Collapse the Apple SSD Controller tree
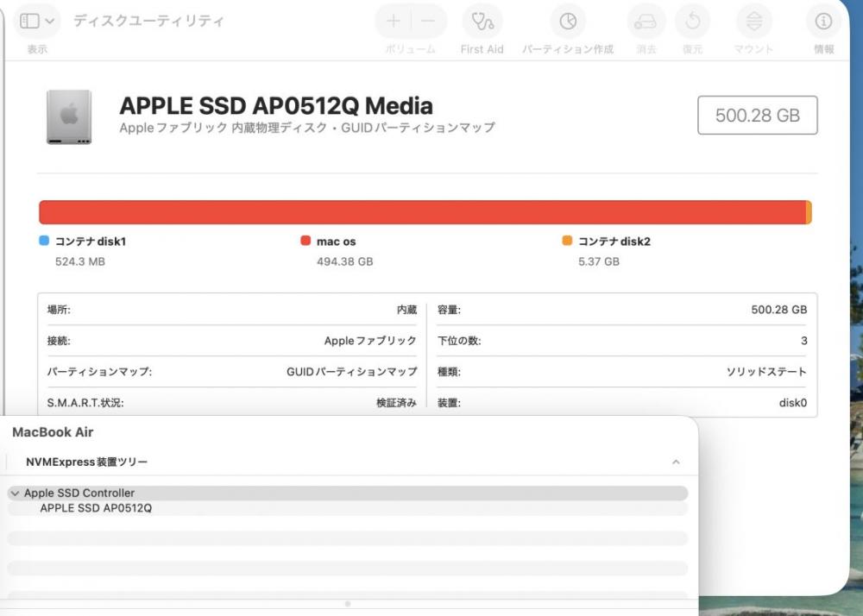Screen dimensions: 863x616 pos(14,493)
